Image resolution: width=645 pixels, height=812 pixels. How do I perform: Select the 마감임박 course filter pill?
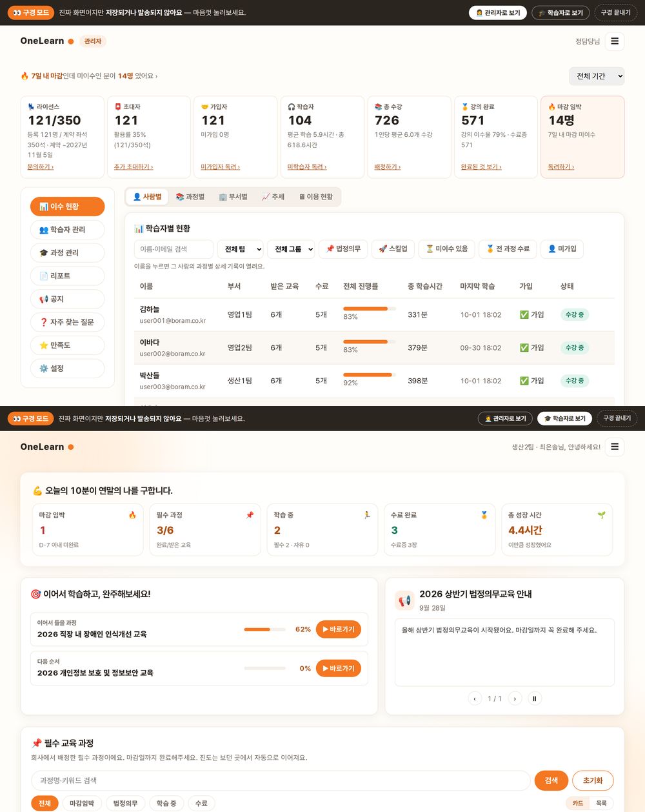click(82, 804)
